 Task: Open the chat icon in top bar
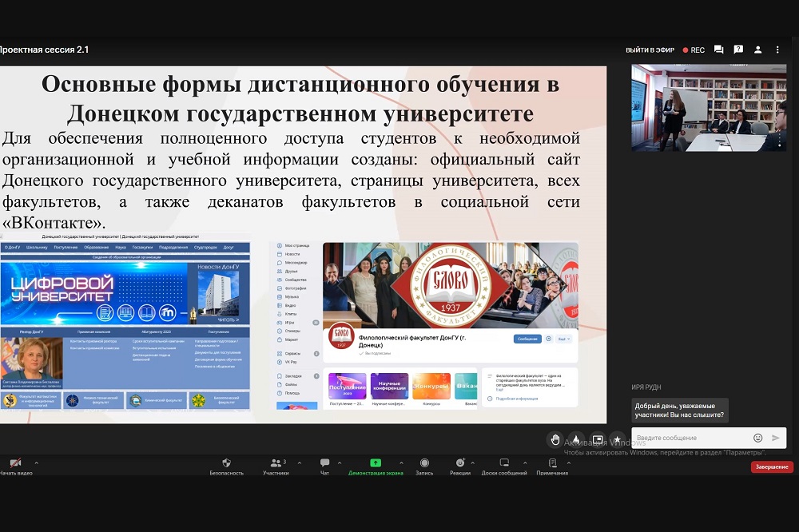tap(718, 50)
